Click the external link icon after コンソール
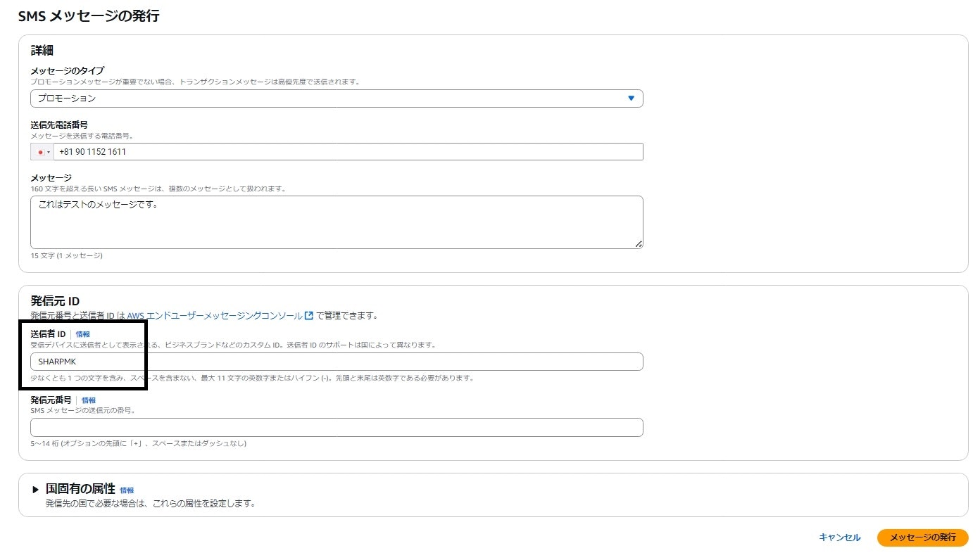The width and height of the screenshot is (980, 560). pyautogui.click(x=308, y=316)
